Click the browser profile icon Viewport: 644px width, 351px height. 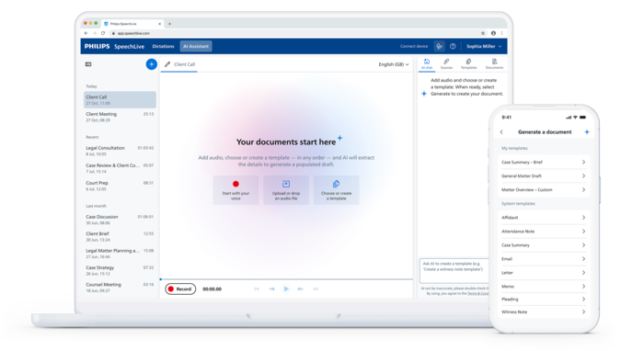[493, 33]
